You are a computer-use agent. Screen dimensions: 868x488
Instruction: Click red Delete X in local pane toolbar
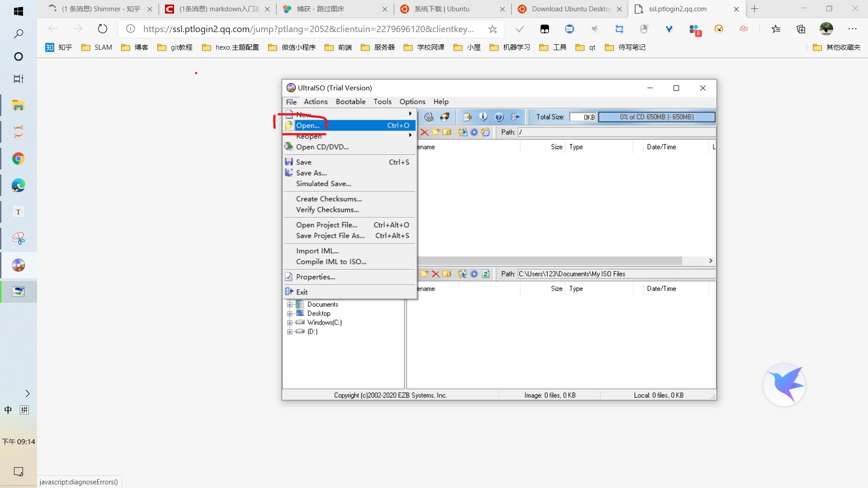(x=436, y=274)
